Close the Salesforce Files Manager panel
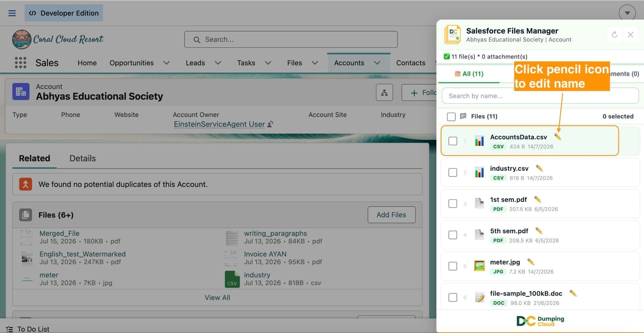Viewport: 644px width, 333px height. click(x=630, y=35)
